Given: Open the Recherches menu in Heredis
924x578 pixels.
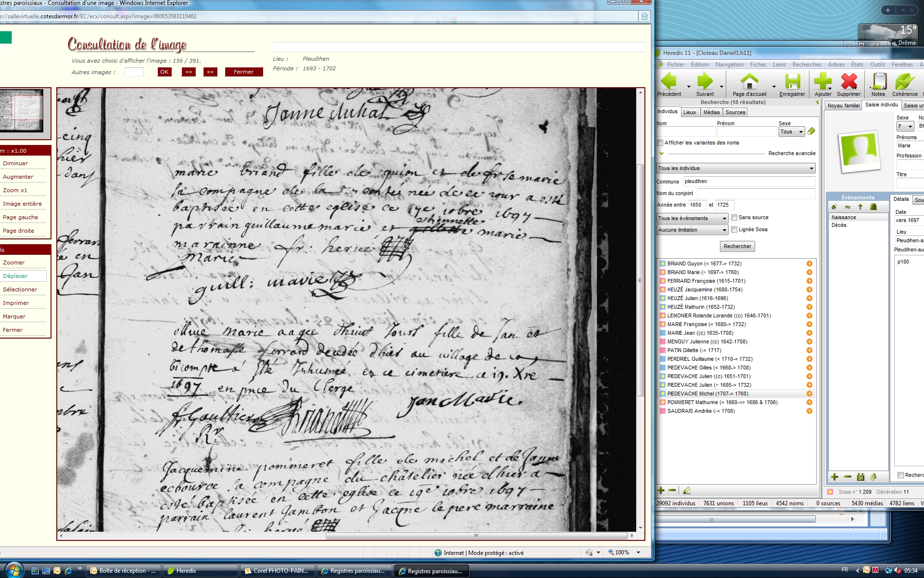Looking at the screenshot, I should pos(807,65).
